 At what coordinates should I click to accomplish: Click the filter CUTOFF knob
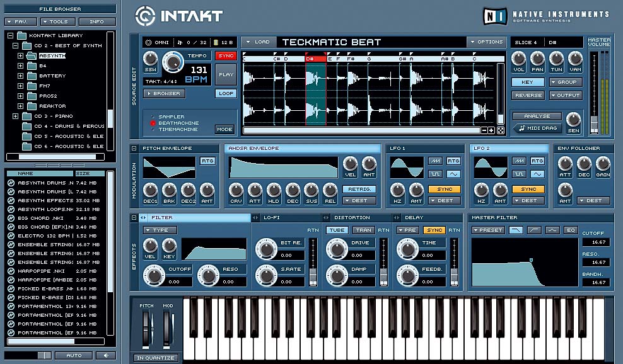pos(154,275)
